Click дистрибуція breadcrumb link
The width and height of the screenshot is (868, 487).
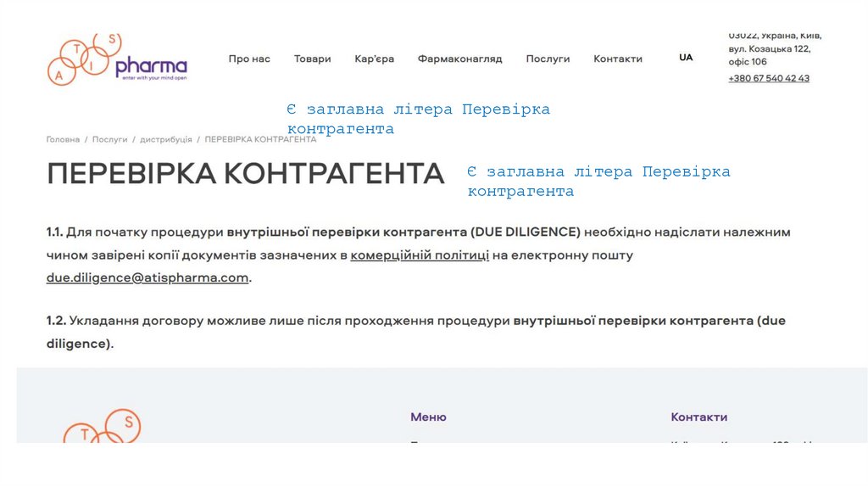(166, 140)
